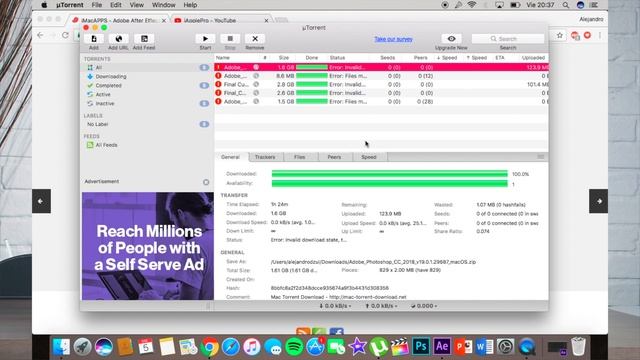Click error icon on the 8.6 MB torrent
Viewport: 640px width, 360px height.
(x=218, y=76)
